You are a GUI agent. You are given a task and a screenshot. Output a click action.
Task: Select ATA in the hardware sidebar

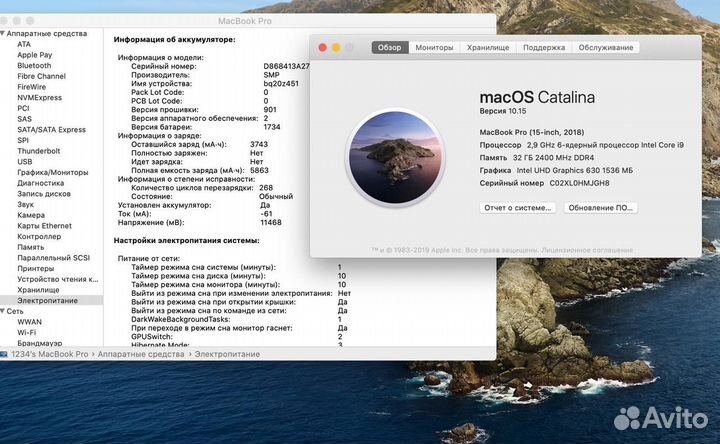(24, 44)
